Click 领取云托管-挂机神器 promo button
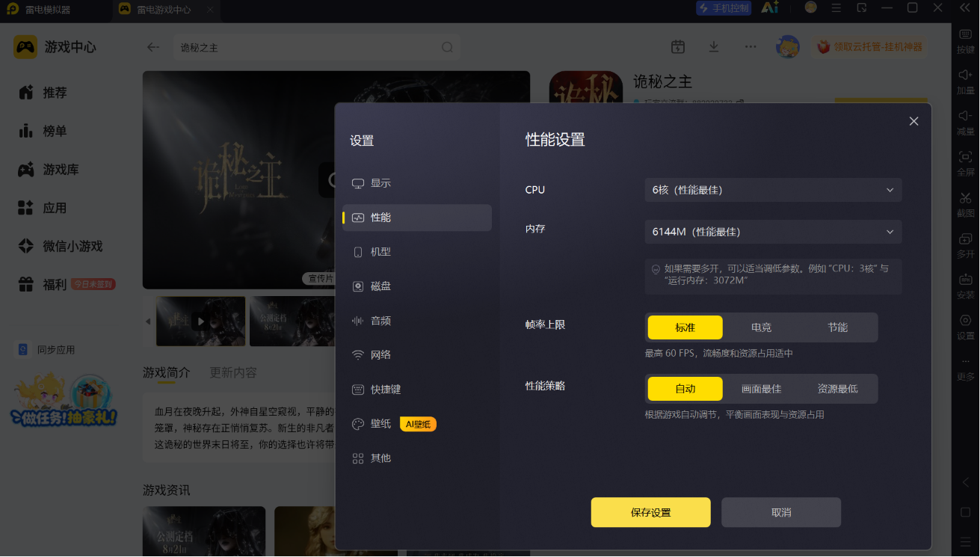The image size is (980, 557). coord(871,47)
